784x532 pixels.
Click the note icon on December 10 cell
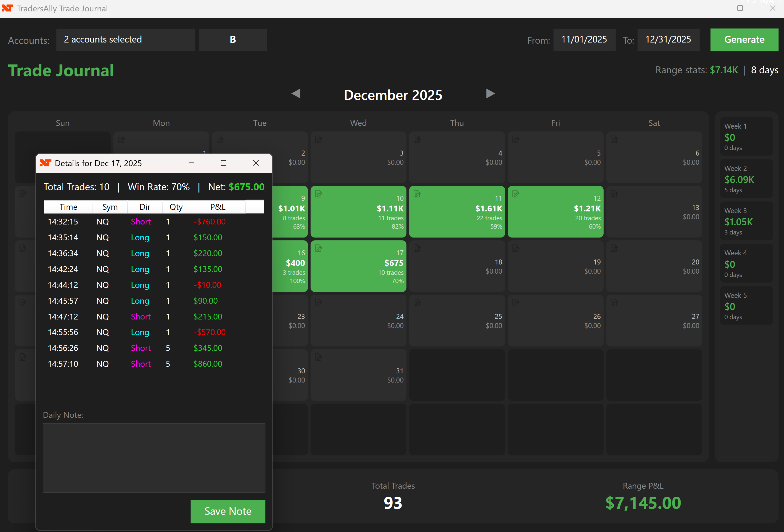click(318, 194)
